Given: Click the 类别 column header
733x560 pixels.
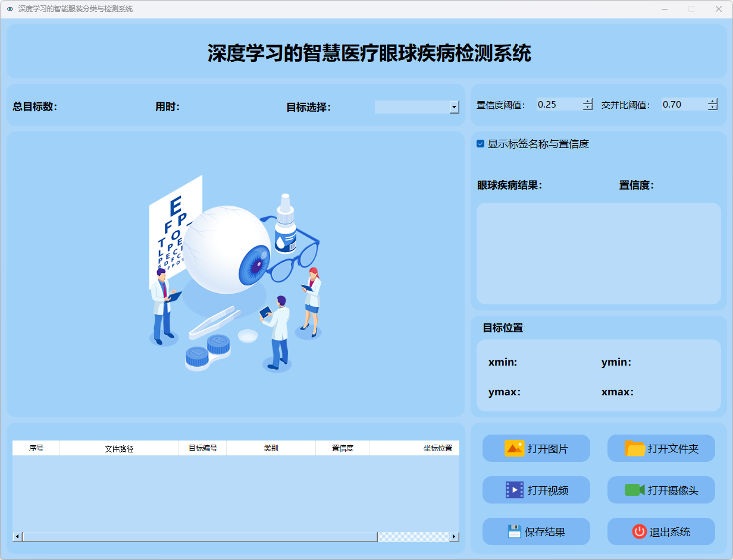Looking at the screenshot, I should tap(271, 448).
